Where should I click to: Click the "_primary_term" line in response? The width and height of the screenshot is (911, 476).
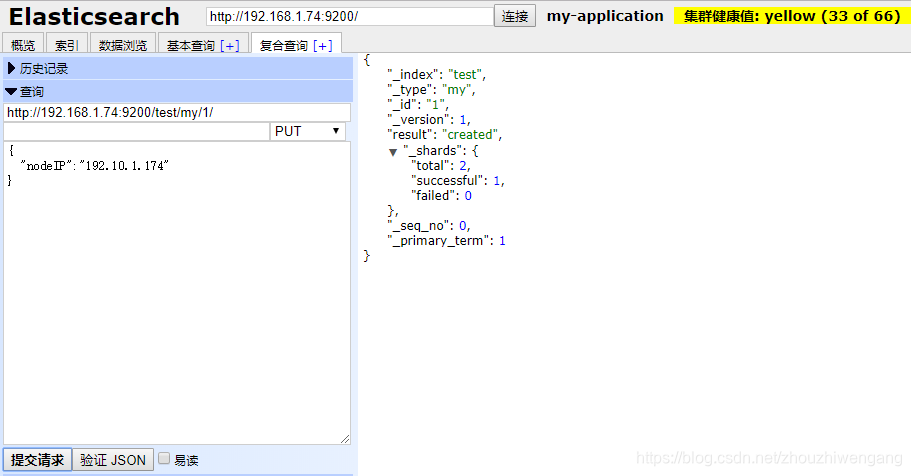tap(446, 241)
